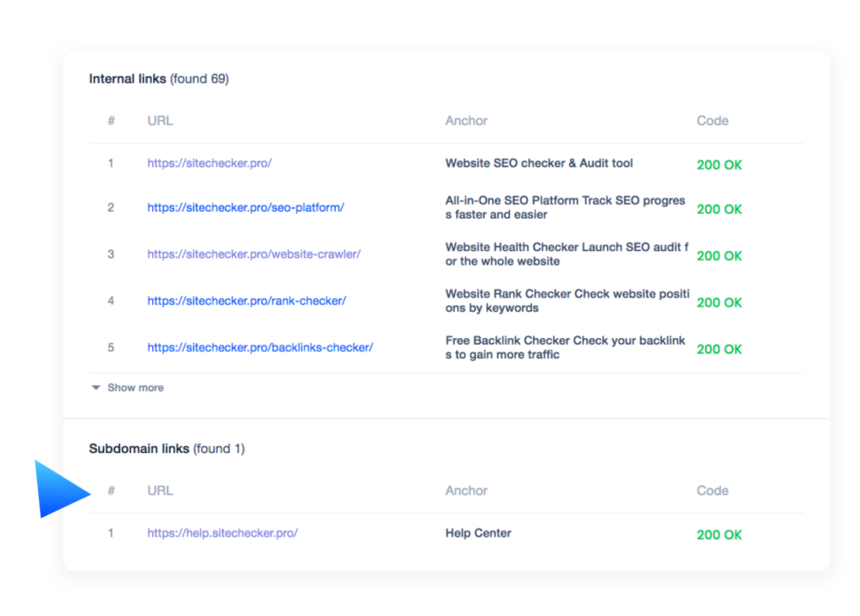Select anchor text "Website Health Checker Launch"
The width and height of the screenshot is (860, 616).
(533, 248)
